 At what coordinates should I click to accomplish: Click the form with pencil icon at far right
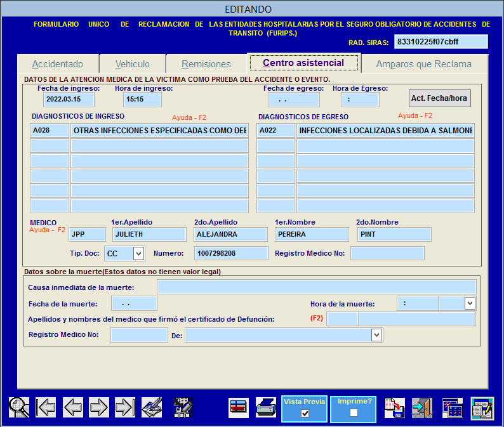(x=482, y=408)
